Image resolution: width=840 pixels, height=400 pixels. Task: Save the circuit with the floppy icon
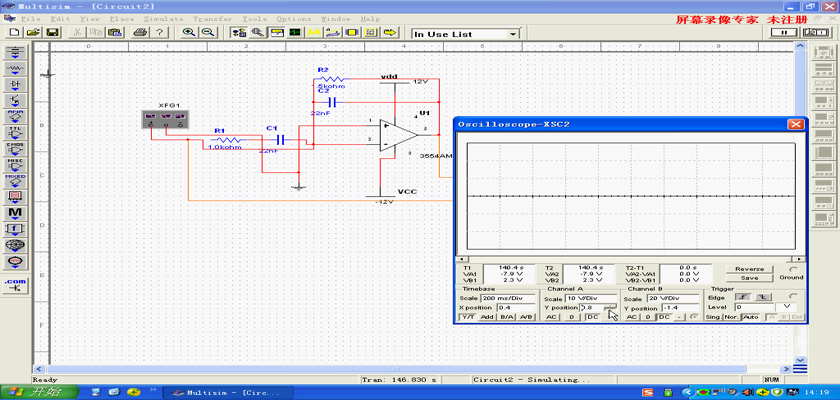click(52, 32)
